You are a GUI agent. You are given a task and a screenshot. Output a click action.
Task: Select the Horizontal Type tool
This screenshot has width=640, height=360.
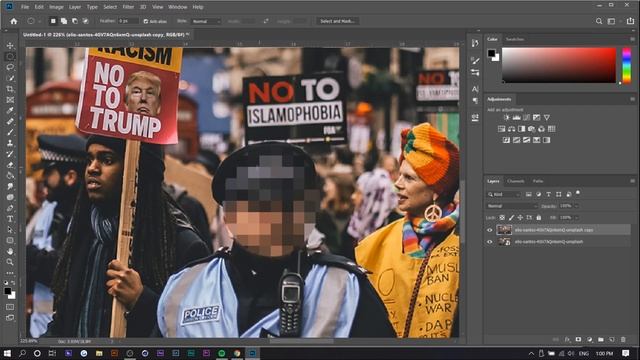click(10, 219)
